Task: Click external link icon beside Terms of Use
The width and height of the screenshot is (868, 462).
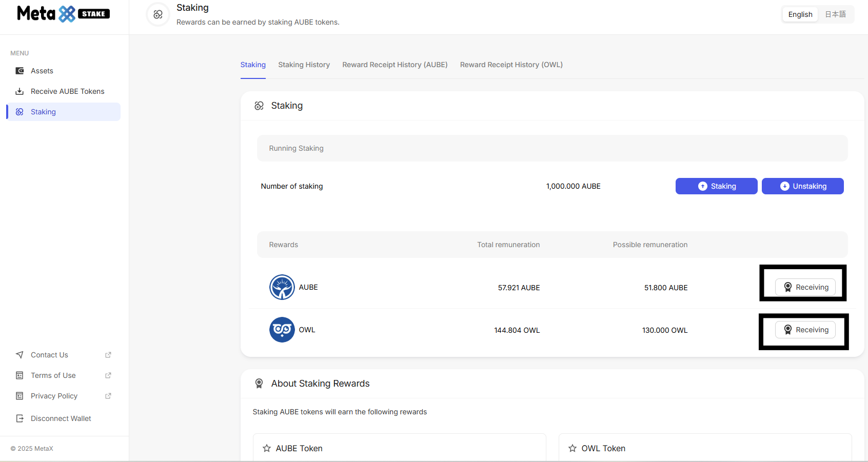Action: tap(108, 375)
